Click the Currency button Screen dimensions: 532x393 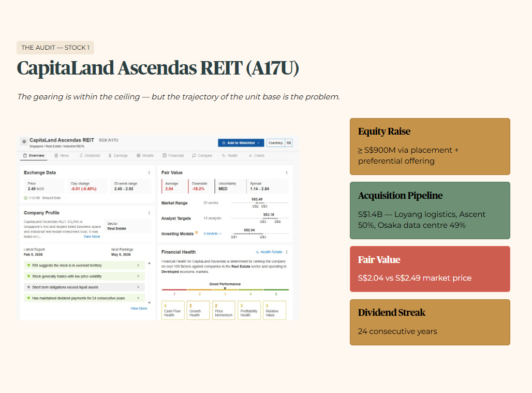point(275,143)
